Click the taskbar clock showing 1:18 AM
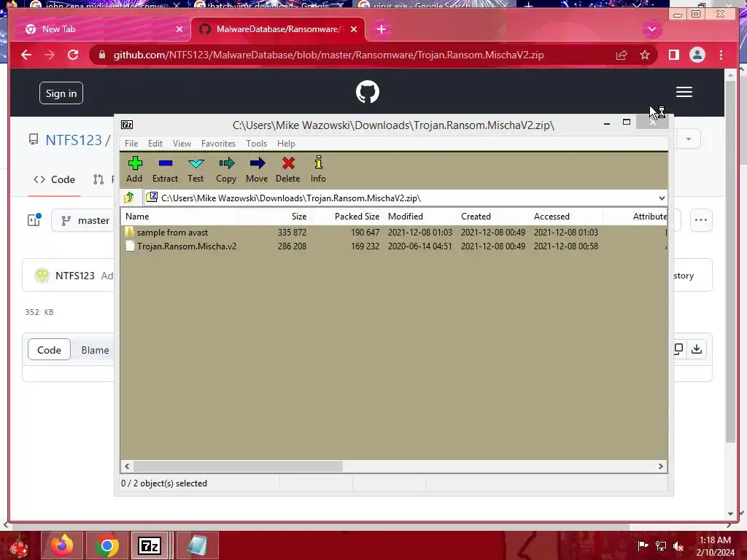The image size is (747, 560). coord(715,546)
